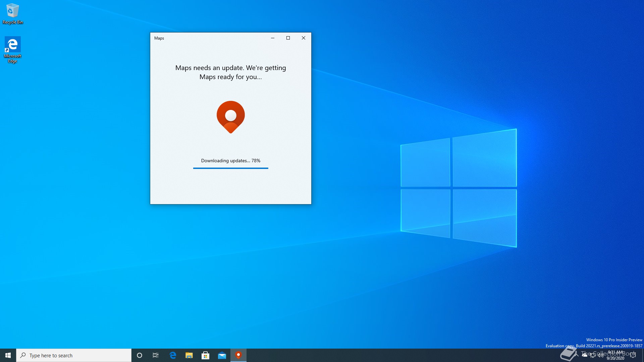
Task: Open File Explorer from the taskbar
Action: tap(189, 355)
